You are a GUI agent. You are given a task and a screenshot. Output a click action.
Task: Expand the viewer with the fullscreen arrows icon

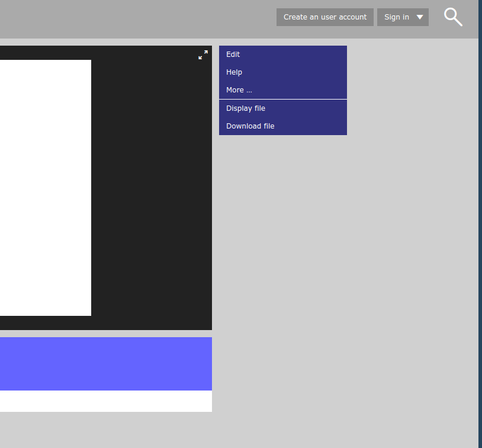[203, 55]
